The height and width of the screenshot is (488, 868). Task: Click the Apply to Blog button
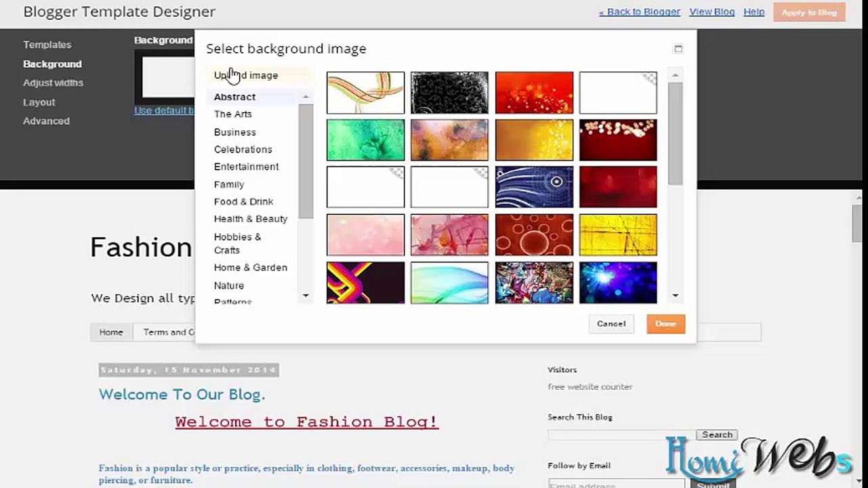(810, 12)
